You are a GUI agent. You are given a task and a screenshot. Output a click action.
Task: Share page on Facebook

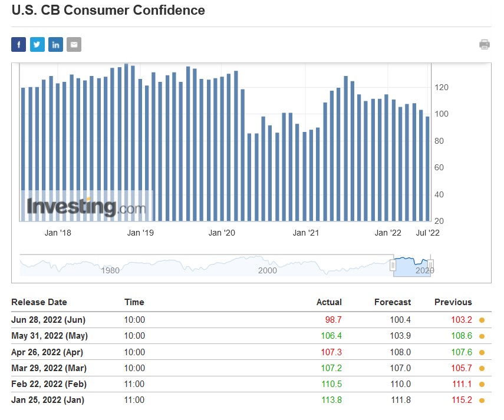[x=19, y=44]
